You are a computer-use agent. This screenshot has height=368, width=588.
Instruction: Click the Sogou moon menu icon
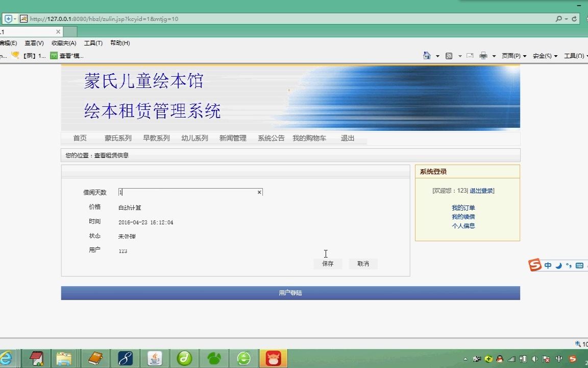[560, 266]
